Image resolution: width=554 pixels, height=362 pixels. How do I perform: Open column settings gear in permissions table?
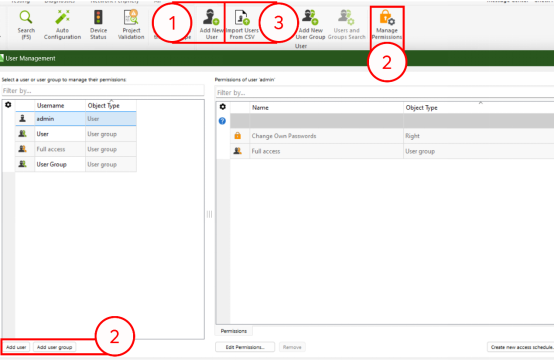click(x=223, y=107)
